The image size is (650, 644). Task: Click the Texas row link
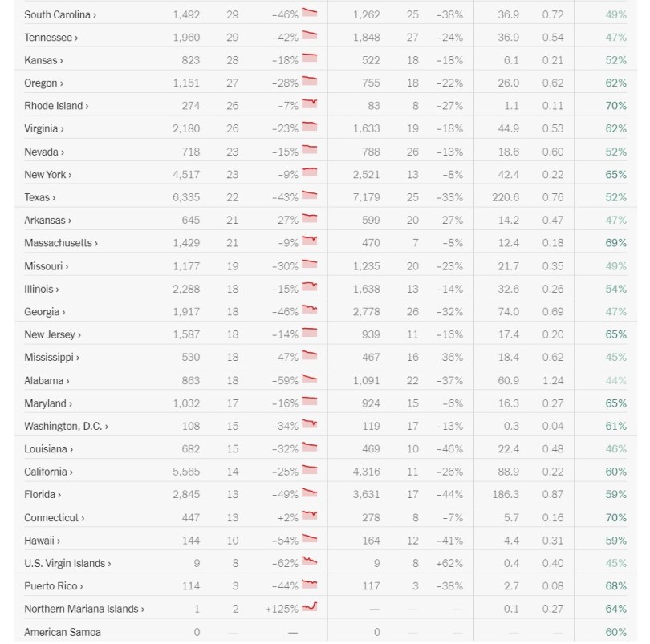39,197
